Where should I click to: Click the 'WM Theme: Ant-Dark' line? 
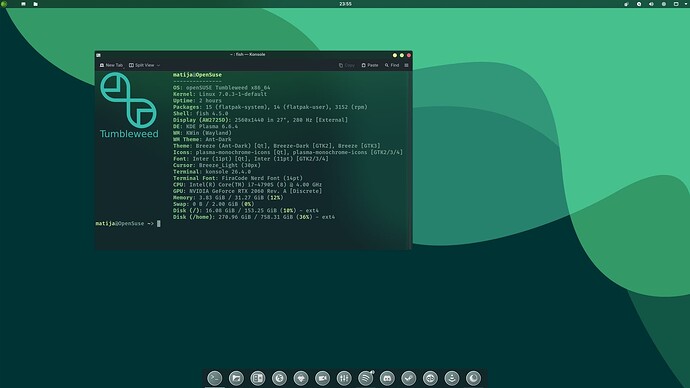(x=202, y=139)
